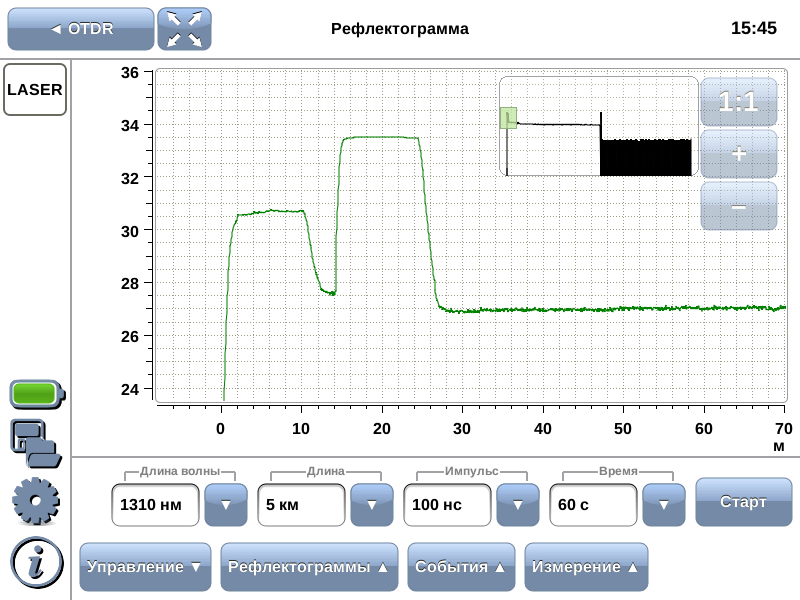Click the time field showing 60 с

click(593, 505)
